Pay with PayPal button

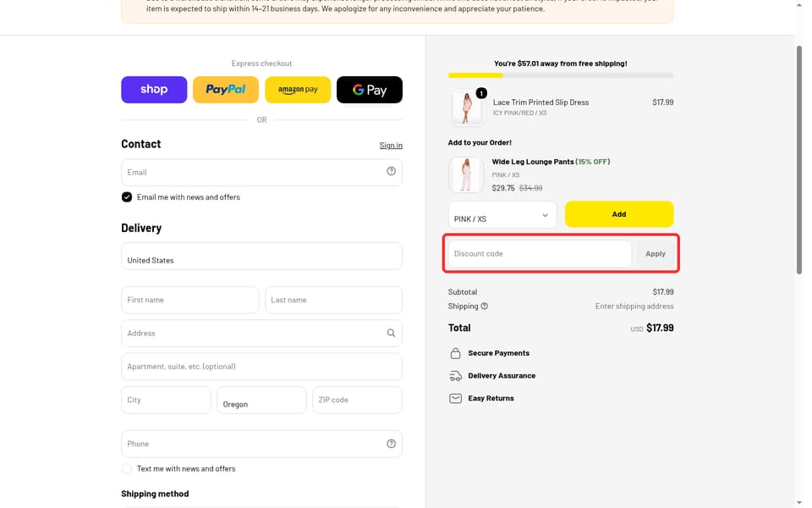[x=226, y=90]
